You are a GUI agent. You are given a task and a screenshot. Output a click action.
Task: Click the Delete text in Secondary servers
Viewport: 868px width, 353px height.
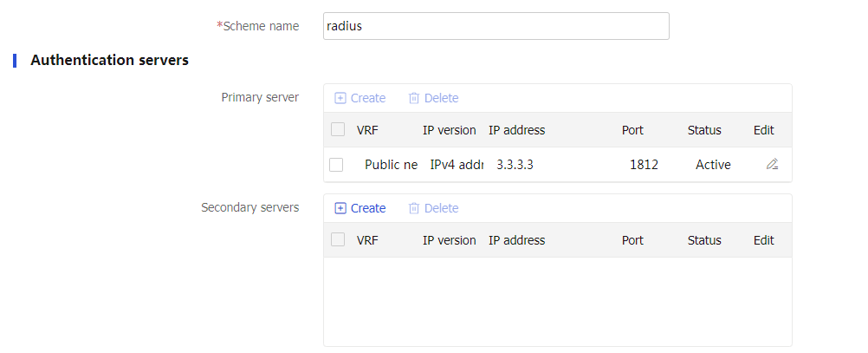[441, 208]
